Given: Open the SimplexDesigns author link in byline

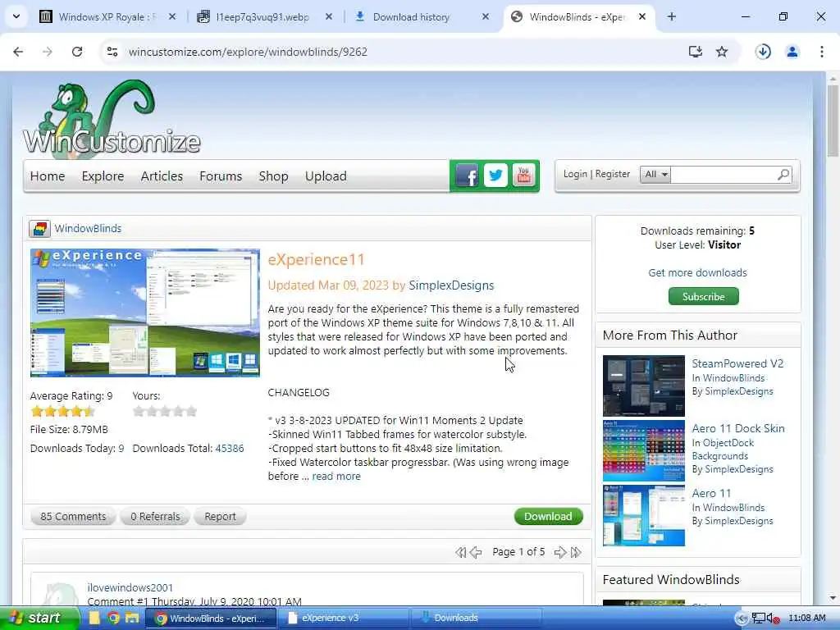Looking at the screenshot, I should point(451,285).
